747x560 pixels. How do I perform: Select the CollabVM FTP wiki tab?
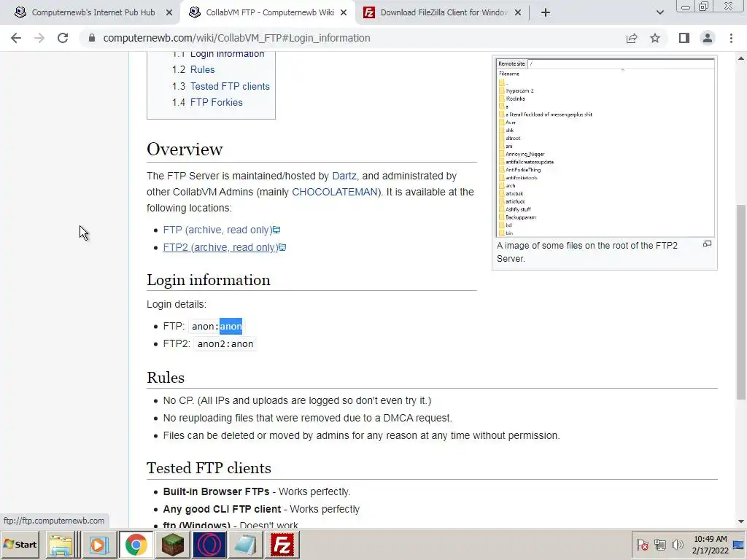(269, 12)
